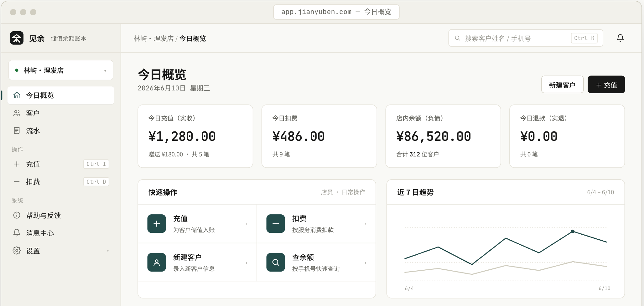Click the green minus tile in 快速操作
This screenshot has height=306, width=644.
coord(276,224)
